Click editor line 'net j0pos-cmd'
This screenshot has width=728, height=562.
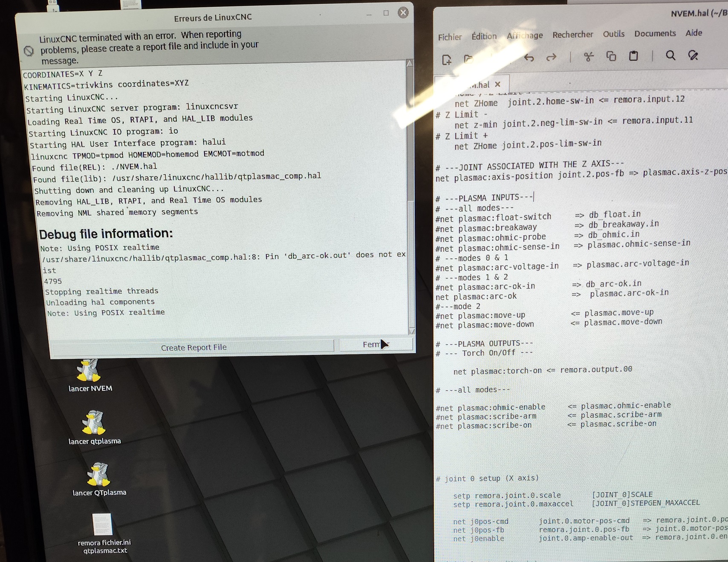click(590, 520)
